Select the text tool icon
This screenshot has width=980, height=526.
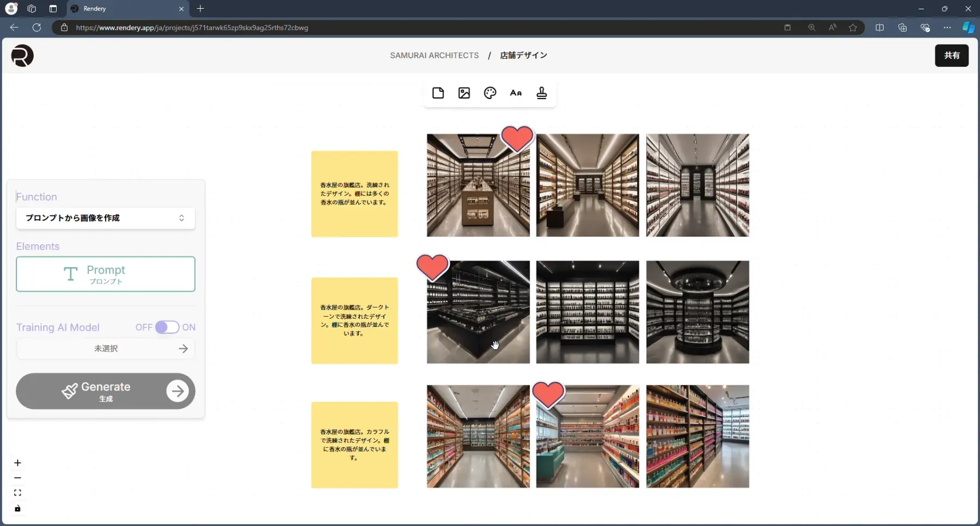(x=516, y=93)
